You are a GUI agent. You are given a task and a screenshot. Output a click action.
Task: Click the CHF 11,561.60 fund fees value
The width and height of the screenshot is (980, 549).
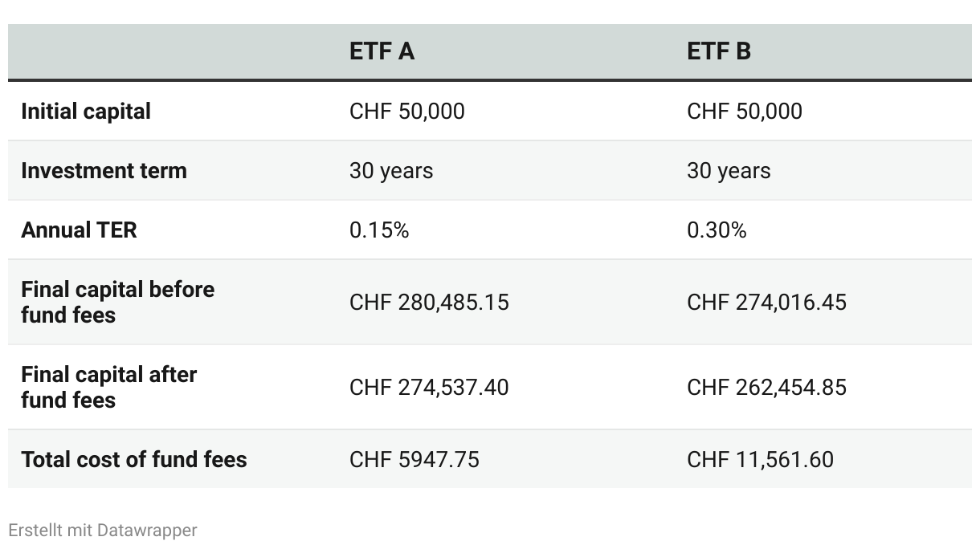click(x=760, y=459)
